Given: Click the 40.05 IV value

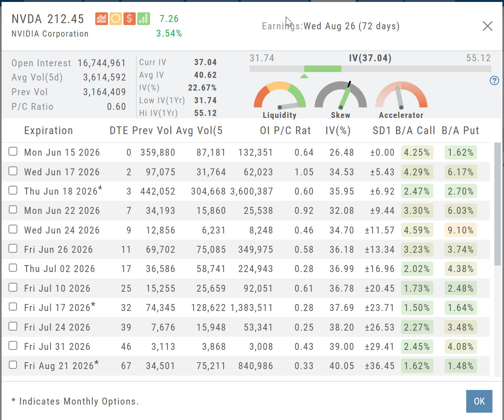Looking at the screenshot, I should [342, 366].
